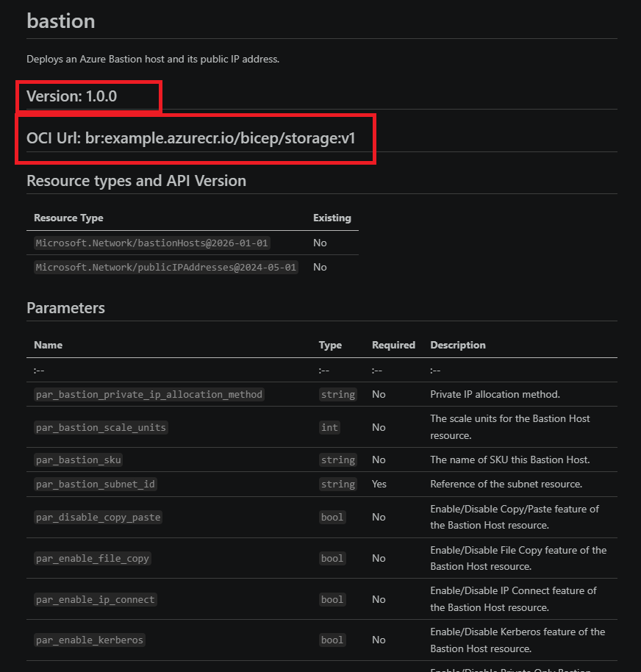Click 'No' in the publicIPAddresses row

pyautogui.click(x=320, y=268)
